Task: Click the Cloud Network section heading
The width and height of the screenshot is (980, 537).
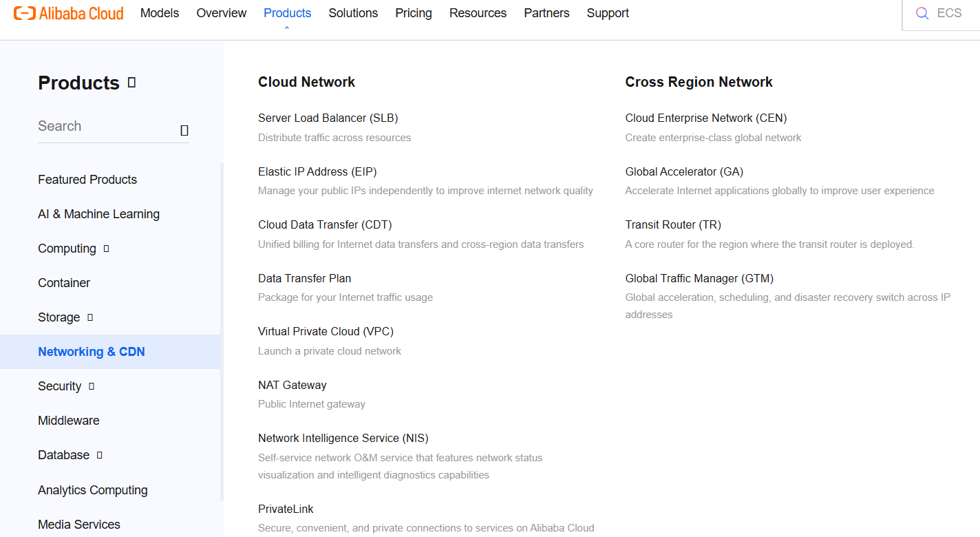Action: [x=307, y=82]
